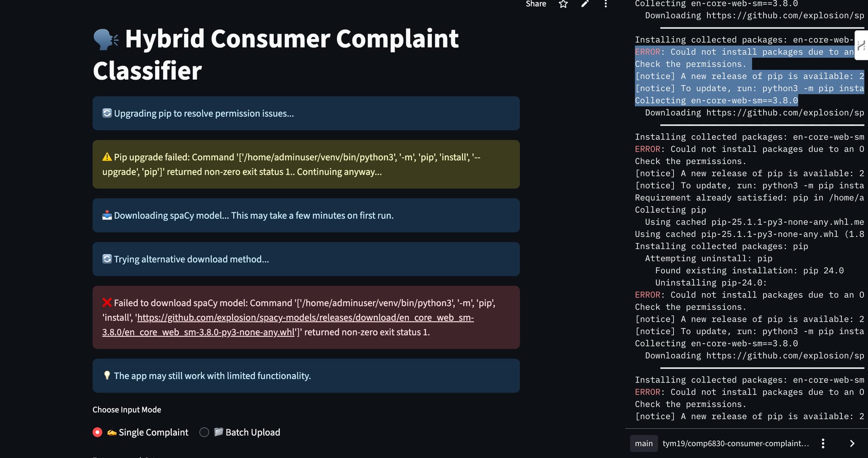
Task: Click the lightbulb icon in limited functionality notice
Action: (x=107, y=376)
